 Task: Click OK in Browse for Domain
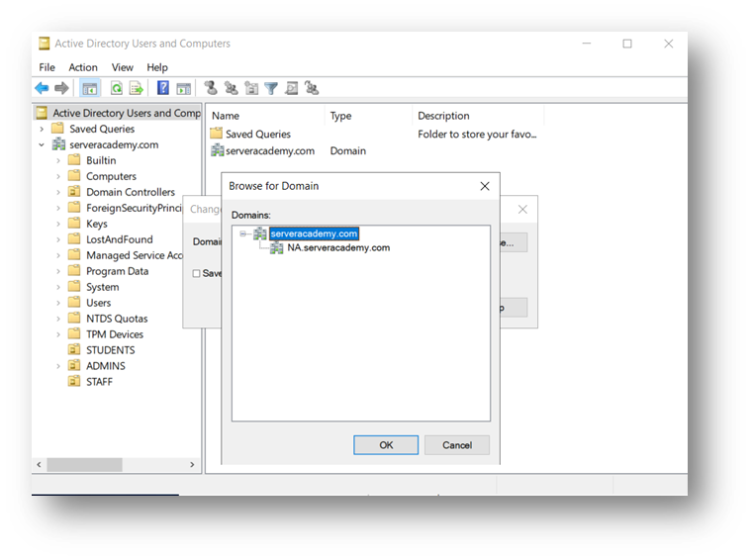click(386, 445)
